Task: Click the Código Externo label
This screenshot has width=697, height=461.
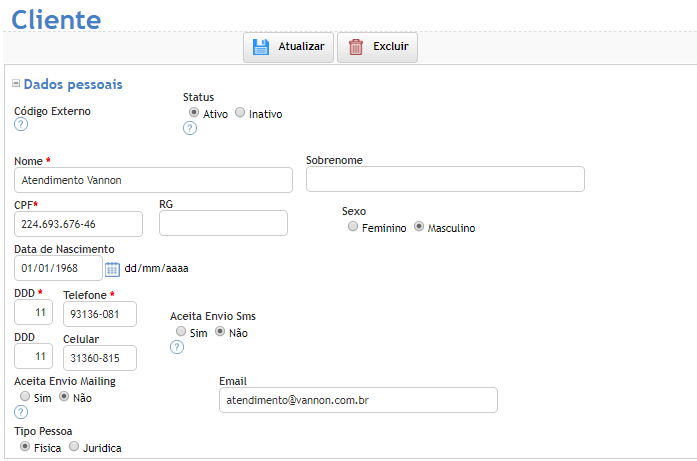Action: 52,111
